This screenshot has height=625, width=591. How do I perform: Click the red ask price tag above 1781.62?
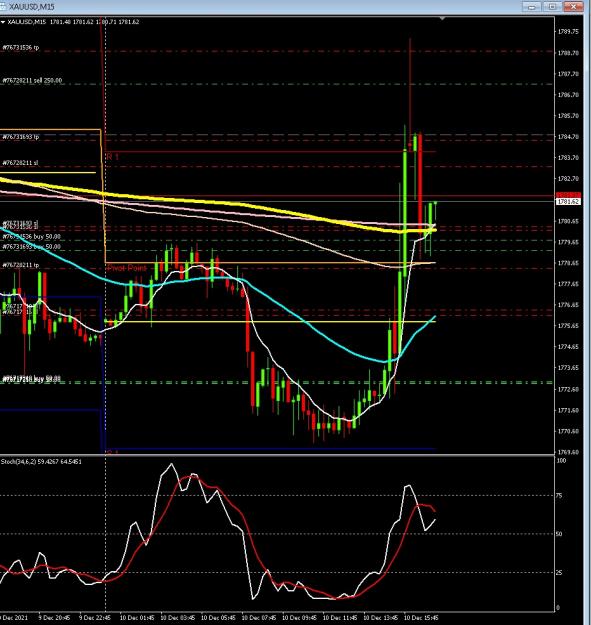568,195
